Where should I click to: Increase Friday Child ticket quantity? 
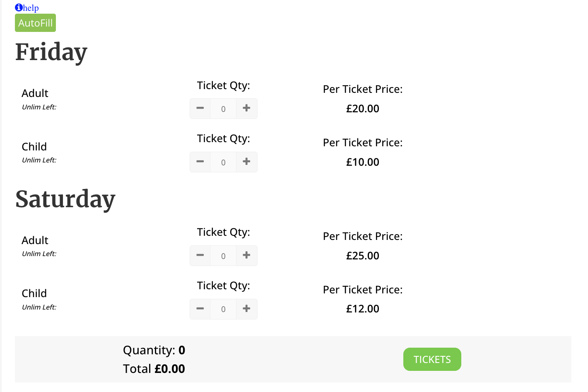246,162
